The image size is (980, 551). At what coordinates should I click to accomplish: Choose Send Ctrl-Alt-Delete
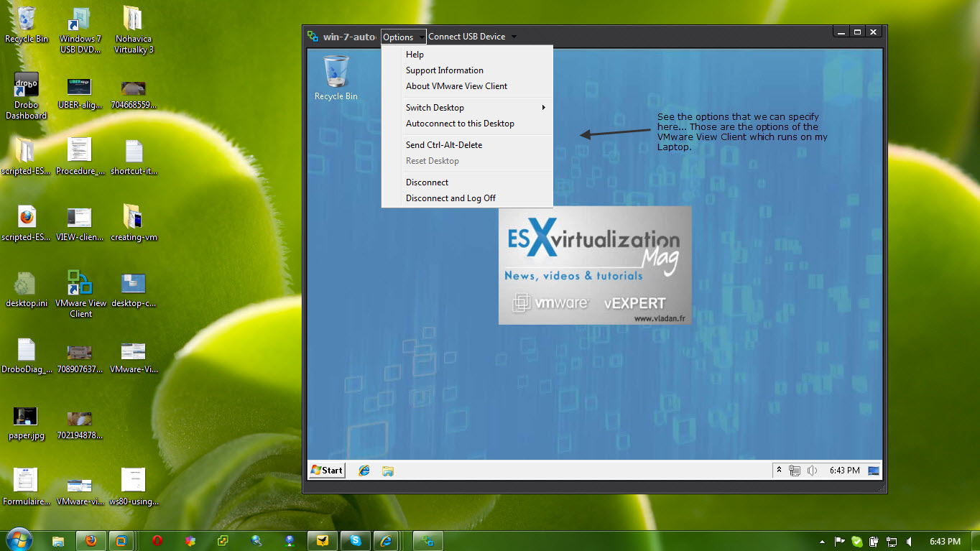click(x=467, y=145)
